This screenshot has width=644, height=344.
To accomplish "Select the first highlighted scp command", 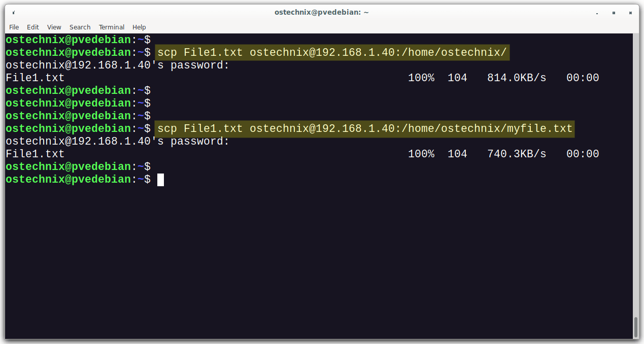I will pyautogui.click(x=332, y=52).
